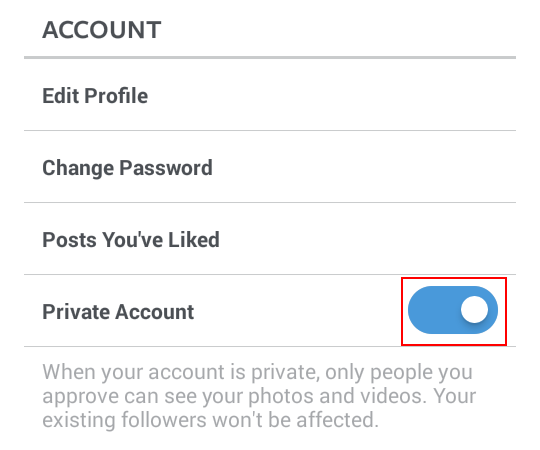Click the empty area right of the Change Password row
Image resolution: width=540 pixels, height=450 pixels.
click(363, 167)
